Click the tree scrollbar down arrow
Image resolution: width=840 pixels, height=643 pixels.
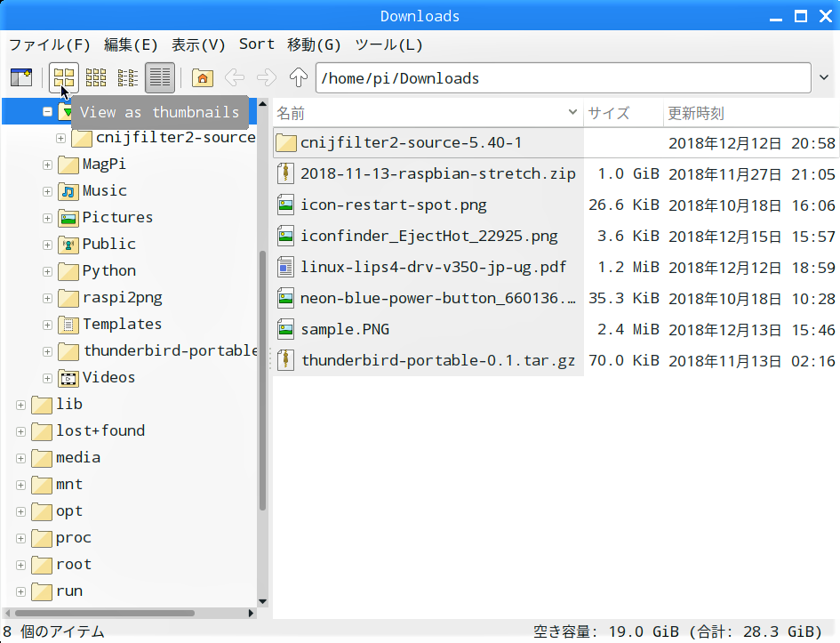(x=262, y=601)
